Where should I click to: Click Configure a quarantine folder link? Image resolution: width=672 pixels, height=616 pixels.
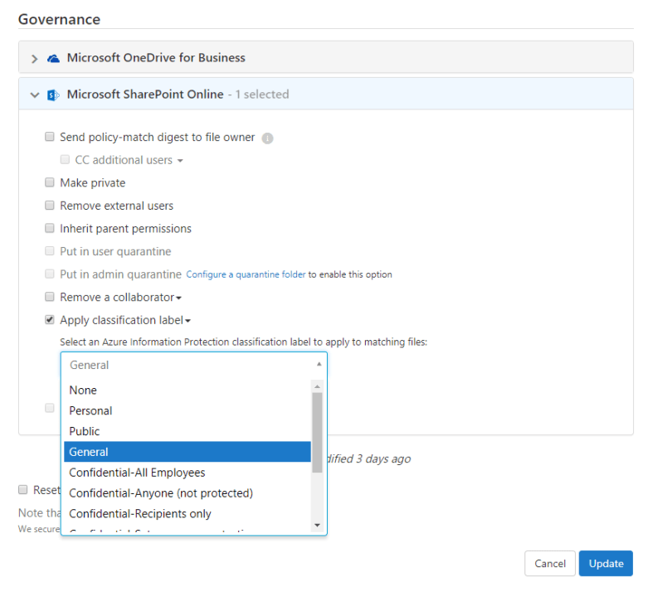pyautogui.click(x=246, y=274)
